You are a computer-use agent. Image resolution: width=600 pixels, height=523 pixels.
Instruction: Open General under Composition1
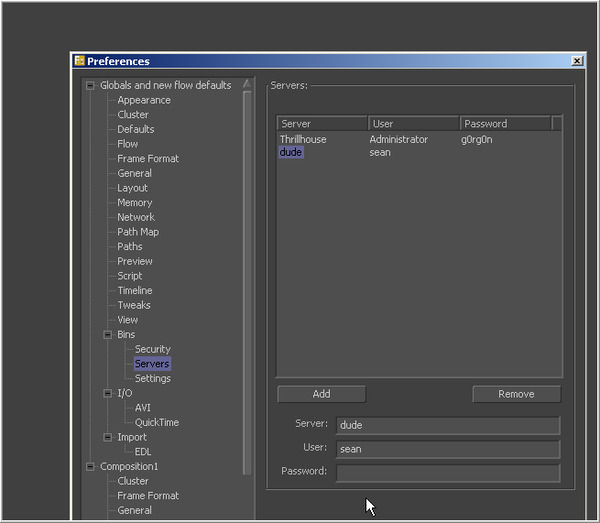(x=134, y=510)
